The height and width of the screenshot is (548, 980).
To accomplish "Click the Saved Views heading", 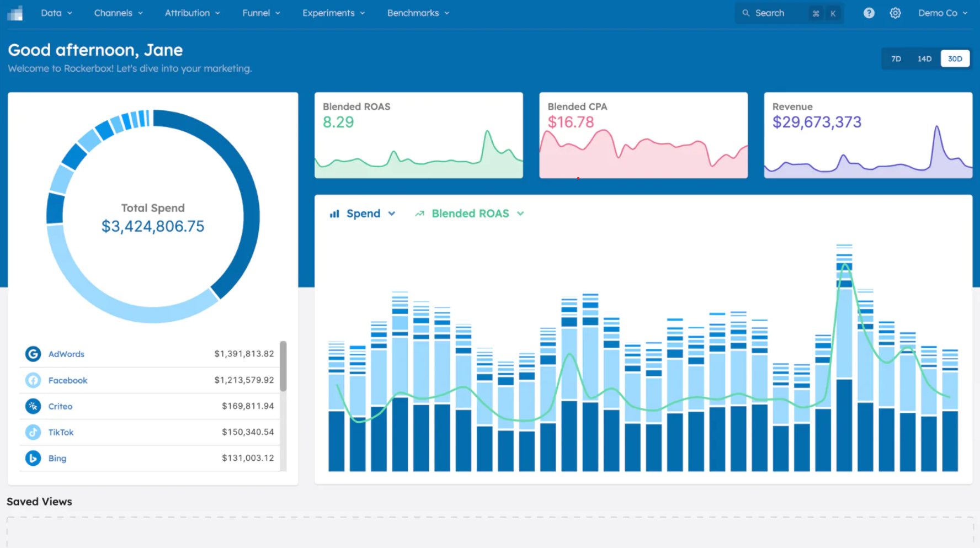I will pos(39,502).
